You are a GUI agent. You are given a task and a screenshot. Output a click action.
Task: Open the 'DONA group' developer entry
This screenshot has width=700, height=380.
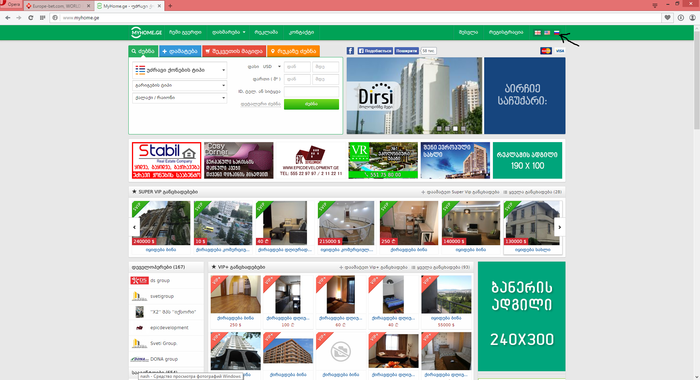(x=166, y=359)
